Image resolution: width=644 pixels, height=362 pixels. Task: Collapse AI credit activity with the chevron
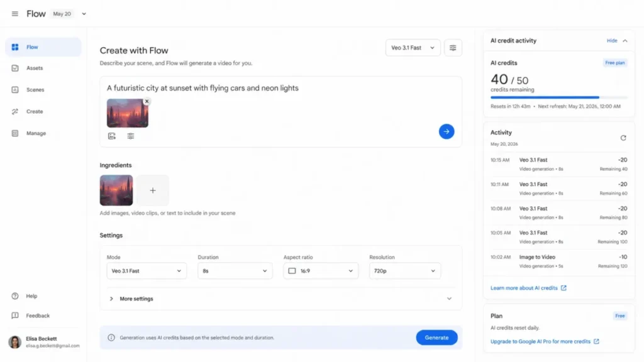(x=625, y=41)
